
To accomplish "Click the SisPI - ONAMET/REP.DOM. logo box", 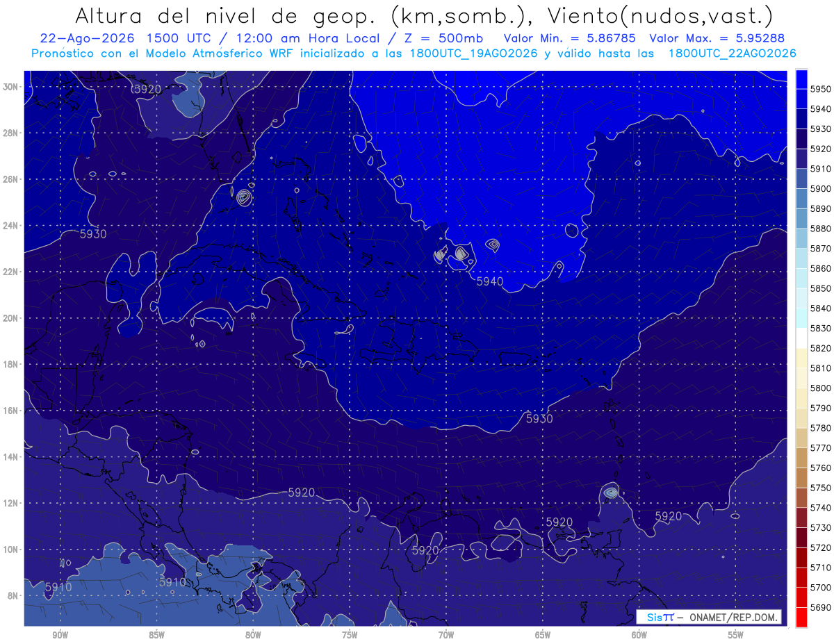I will pos(709,617).
